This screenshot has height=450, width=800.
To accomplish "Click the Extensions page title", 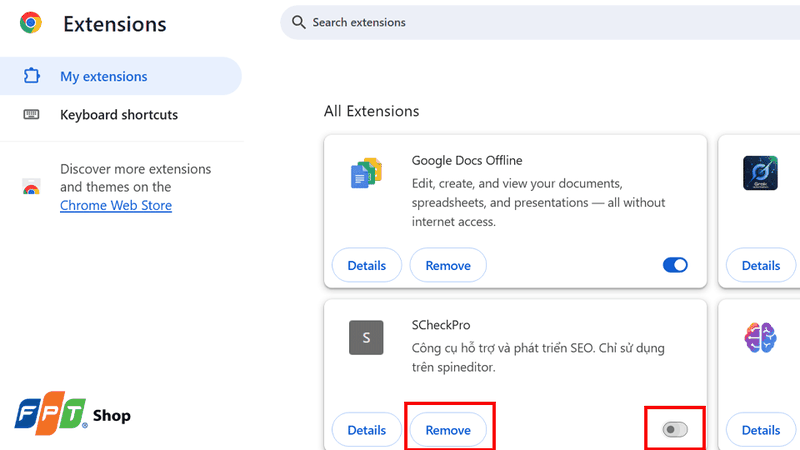I will click(x=115, y=24).
